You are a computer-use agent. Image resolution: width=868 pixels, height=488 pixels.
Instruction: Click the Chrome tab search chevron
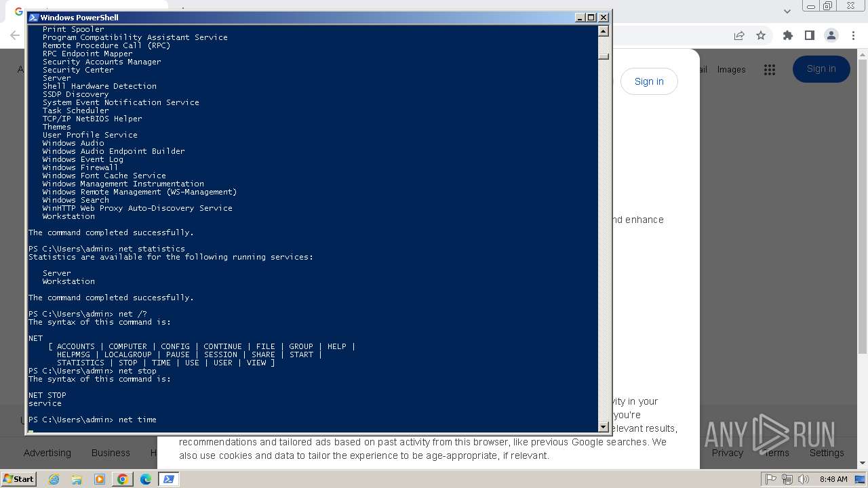coord(787,11)
